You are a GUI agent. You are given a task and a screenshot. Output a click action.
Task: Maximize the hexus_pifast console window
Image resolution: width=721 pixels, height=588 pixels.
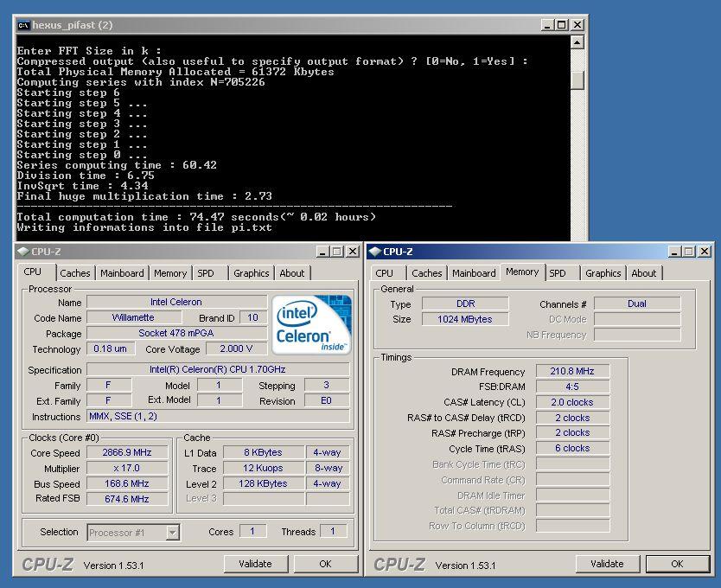(x=561, y=25)
